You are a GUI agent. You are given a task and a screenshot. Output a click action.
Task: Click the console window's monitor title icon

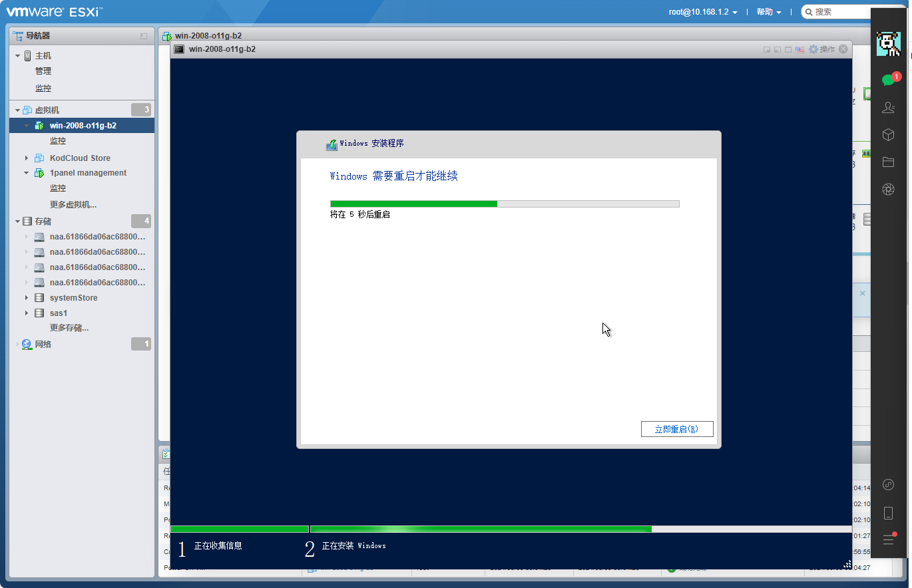pos(179,49)
